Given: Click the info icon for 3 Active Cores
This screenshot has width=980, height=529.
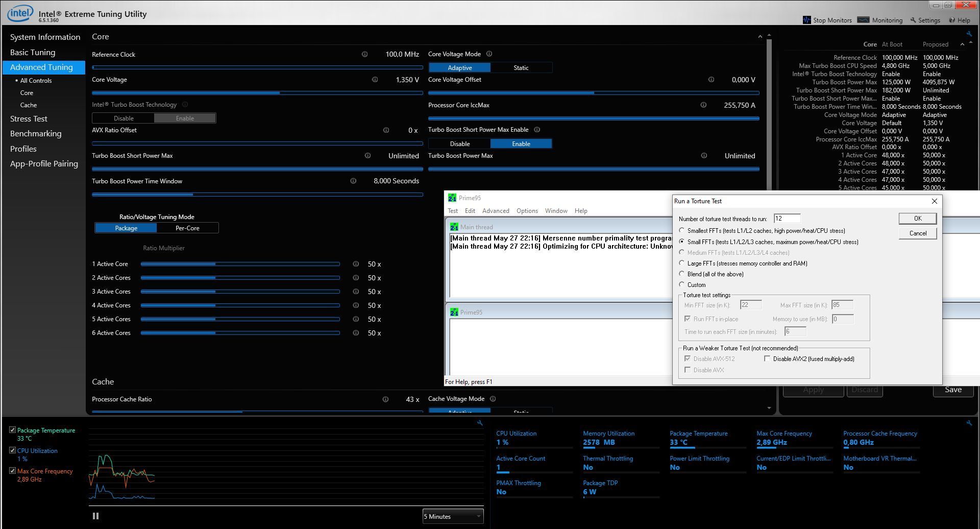Looking at the screenshot, I should tap(356, 292).
